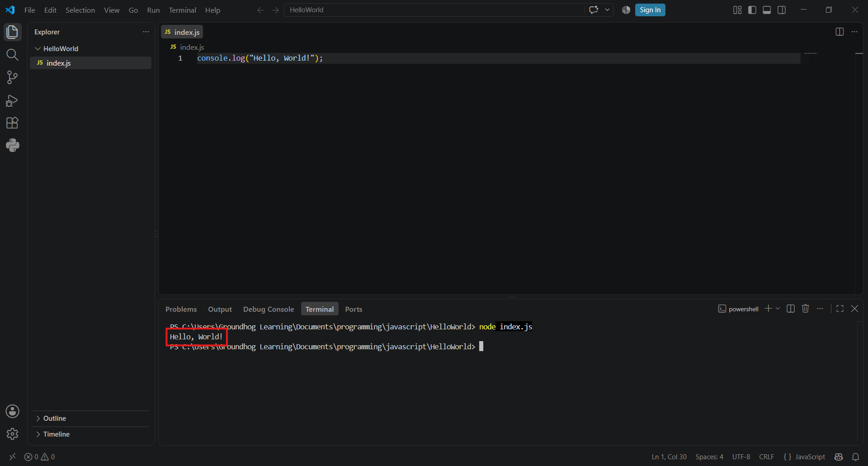Viewport: 868px width, 466px height.
Task: Split the terminal pane
Action: tap(791, 309)
